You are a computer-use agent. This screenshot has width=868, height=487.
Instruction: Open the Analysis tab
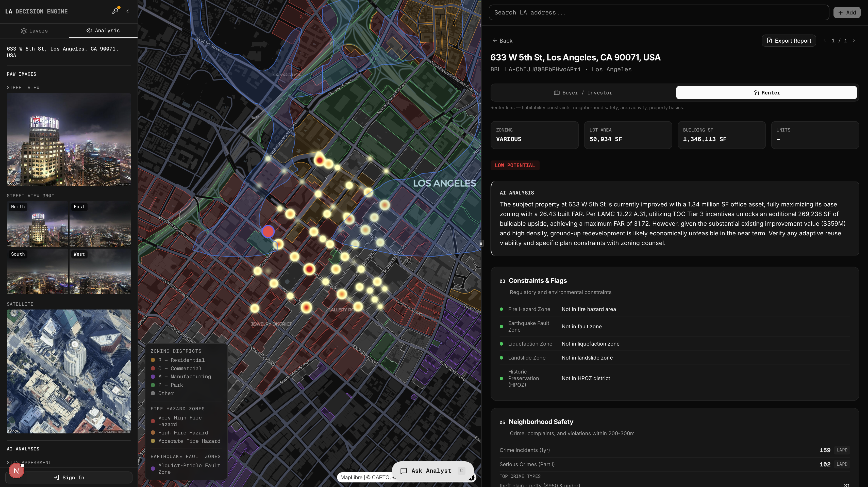[103, 31]
